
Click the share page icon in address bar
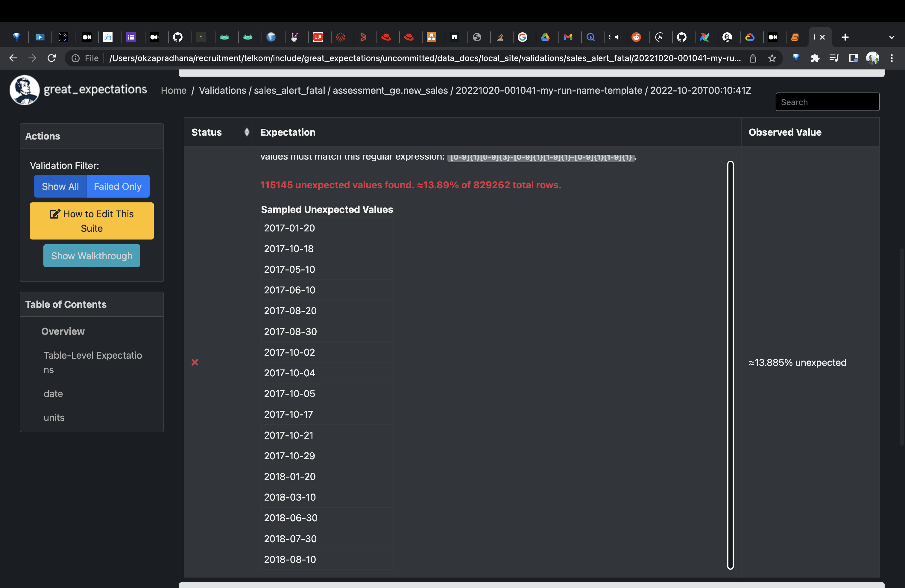pos(752,58)
